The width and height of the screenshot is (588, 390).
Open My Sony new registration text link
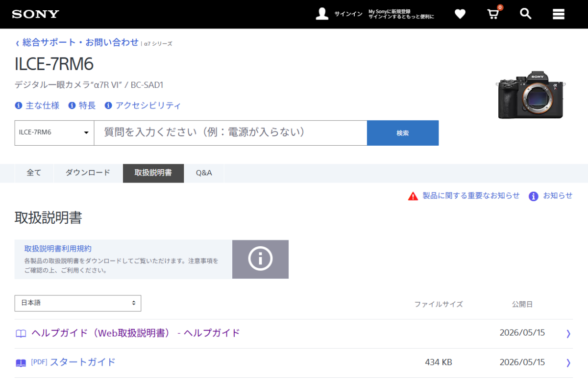(401, 14)
